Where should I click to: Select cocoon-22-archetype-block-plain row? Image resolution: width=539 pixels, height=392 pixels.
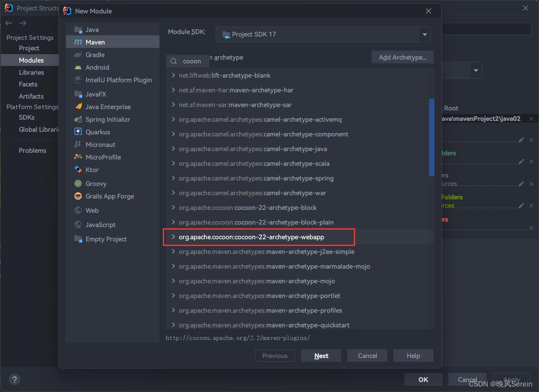click(x=300, y=222)
